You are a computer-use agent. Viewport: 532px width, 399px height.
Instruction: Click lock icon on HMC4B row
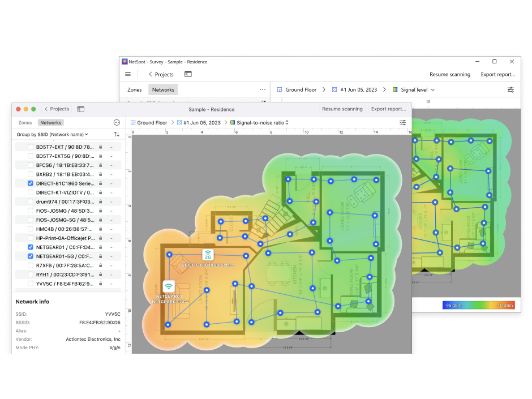[100, 229]
